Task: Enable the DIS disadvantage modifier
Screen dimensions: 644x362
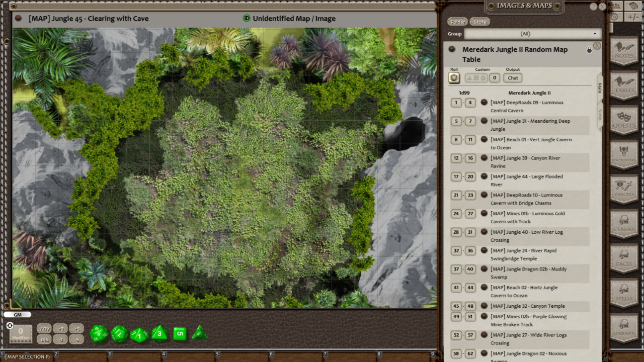Action: [44, 339]
